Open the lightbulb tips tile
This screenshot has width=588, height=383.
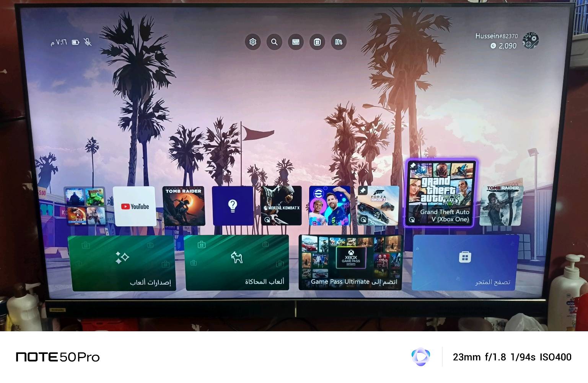click(233, 206)
